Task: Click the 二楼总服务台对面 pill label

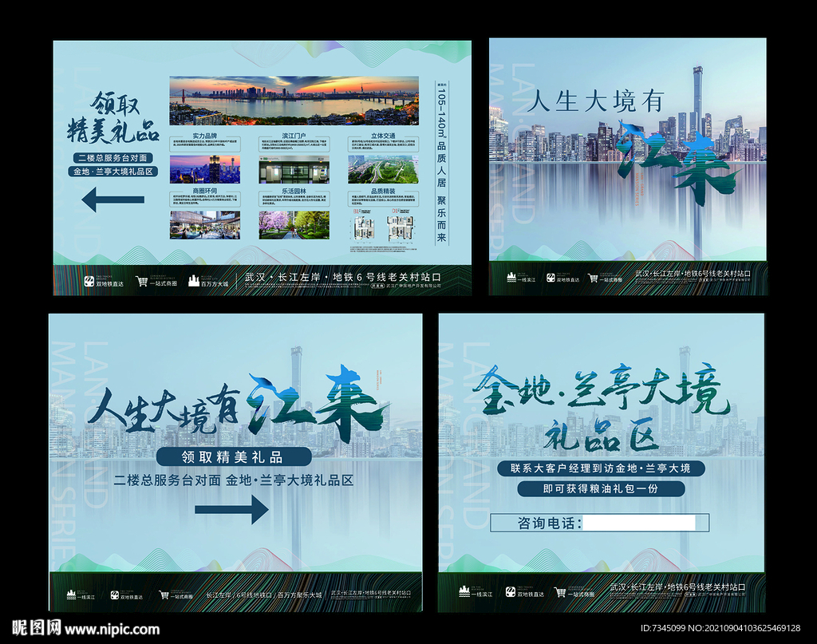Action: pos(112,158)
